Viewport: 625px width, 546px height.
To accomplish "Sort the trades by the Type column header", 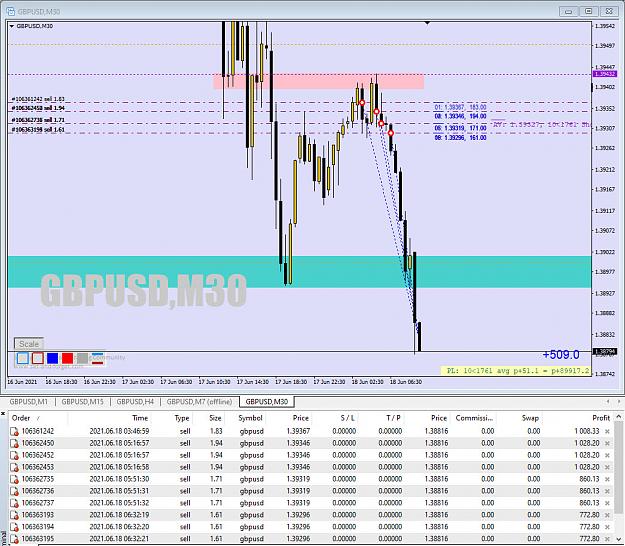I will tap(182, 418).
